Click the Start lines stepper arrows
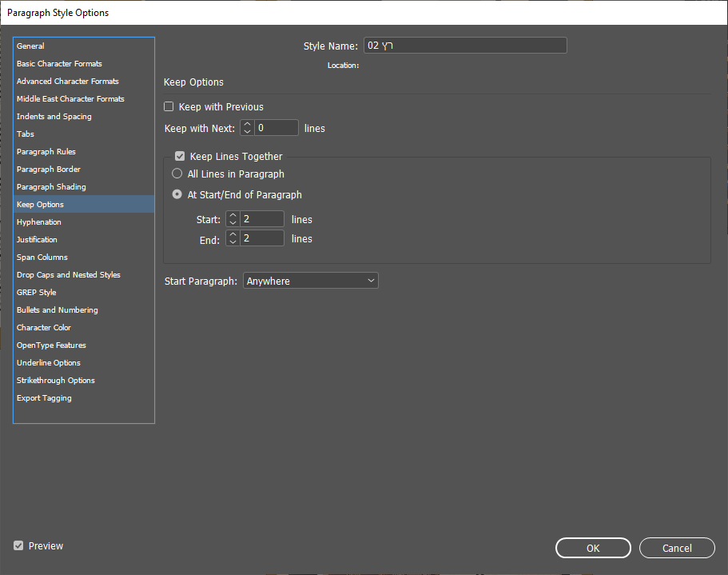 (233, 219)
